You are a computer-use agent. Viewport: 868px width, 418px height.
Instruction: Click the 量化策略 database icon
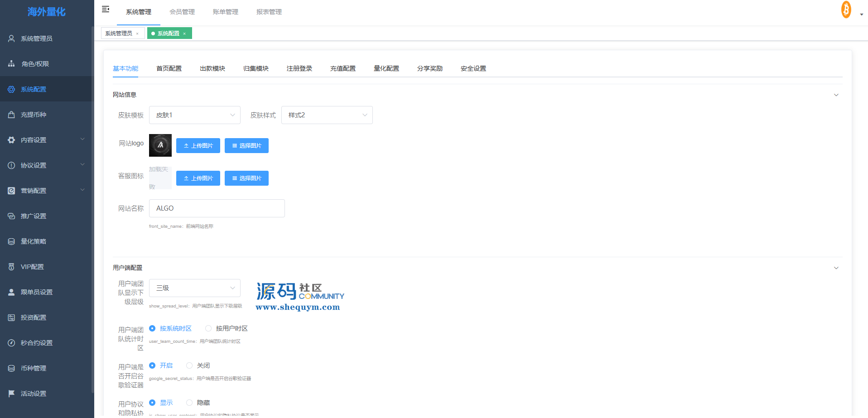click(11, 241)
